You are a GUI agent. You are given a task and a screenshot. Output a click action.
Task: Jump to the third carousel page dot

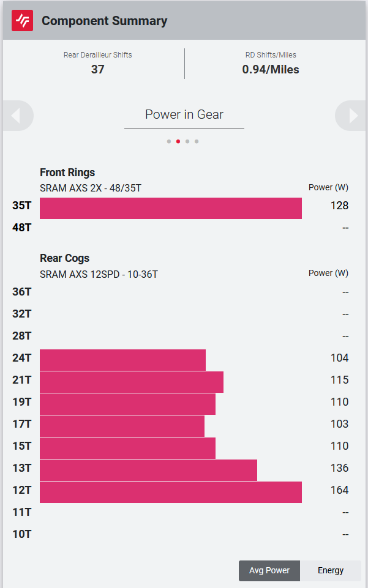click(x=187, y=141)
